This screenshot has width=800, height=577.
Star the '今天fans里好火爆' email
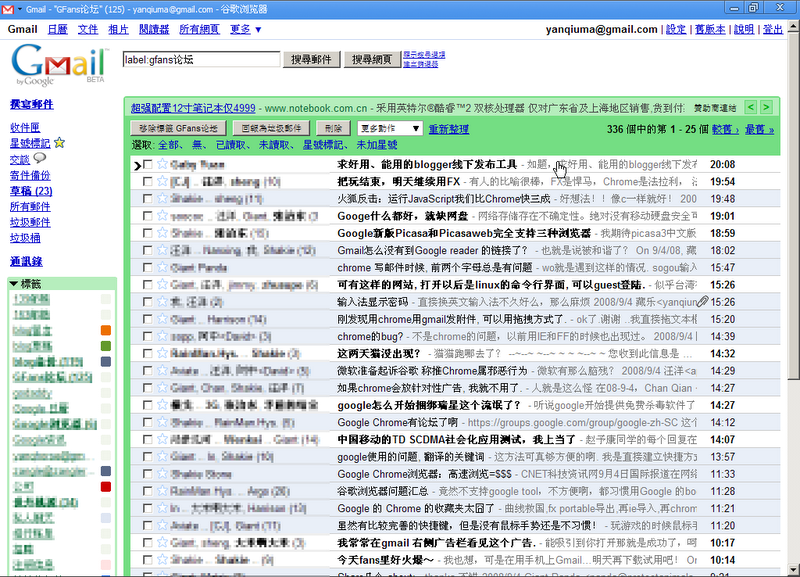pyautogui.click(x=162, y=560)
